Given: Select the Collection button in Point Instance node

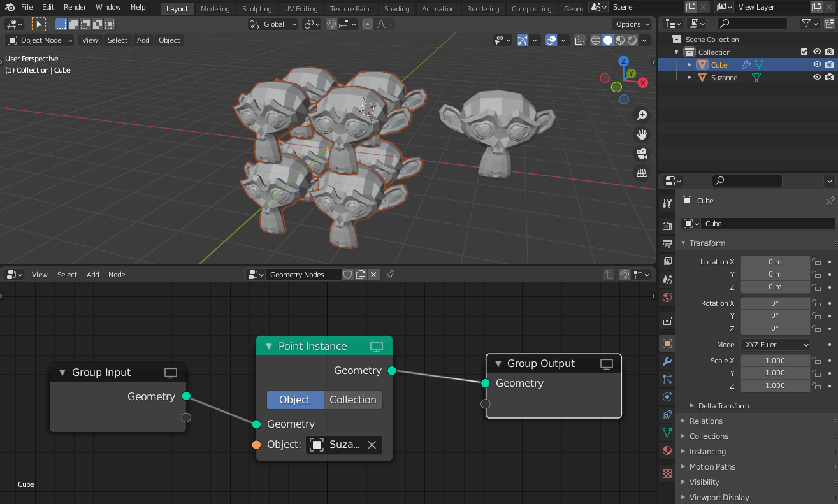Looking at the screenshot, I should click(353, 400).
